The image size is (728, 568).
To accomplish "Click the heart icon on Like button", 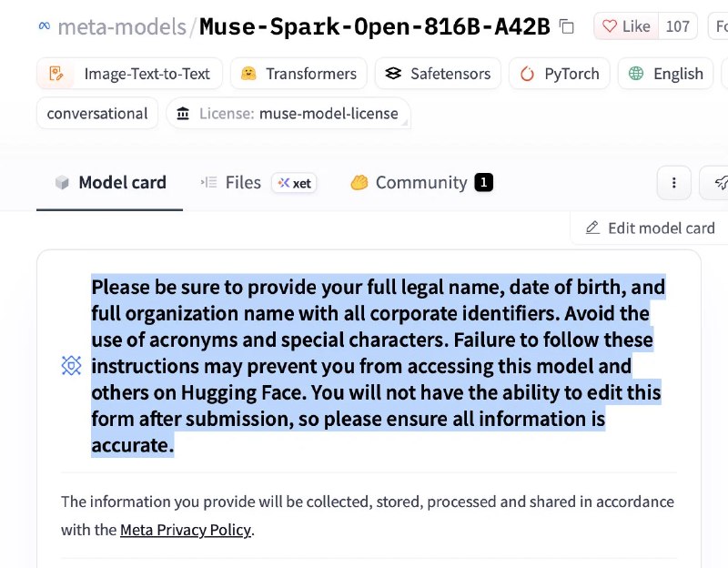I will 610,26.
